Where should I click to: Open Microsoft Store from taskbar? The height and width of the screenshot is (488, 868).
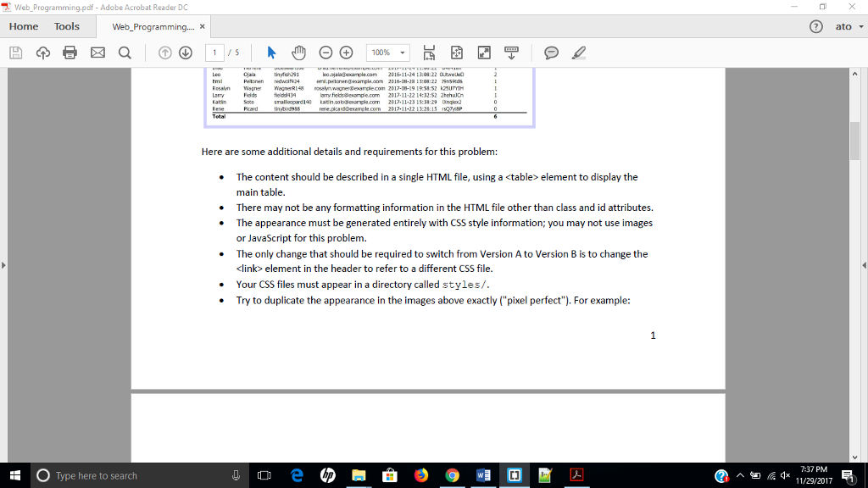390,475
